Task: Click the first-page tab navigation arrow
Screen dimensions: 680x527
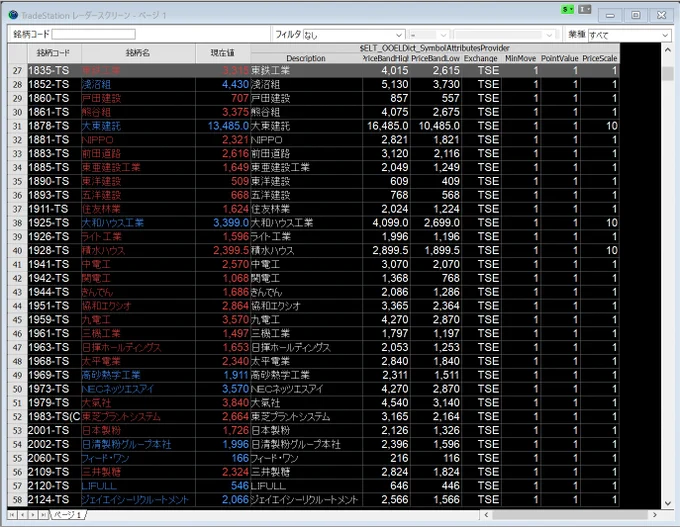Action: tap(12, 515)
